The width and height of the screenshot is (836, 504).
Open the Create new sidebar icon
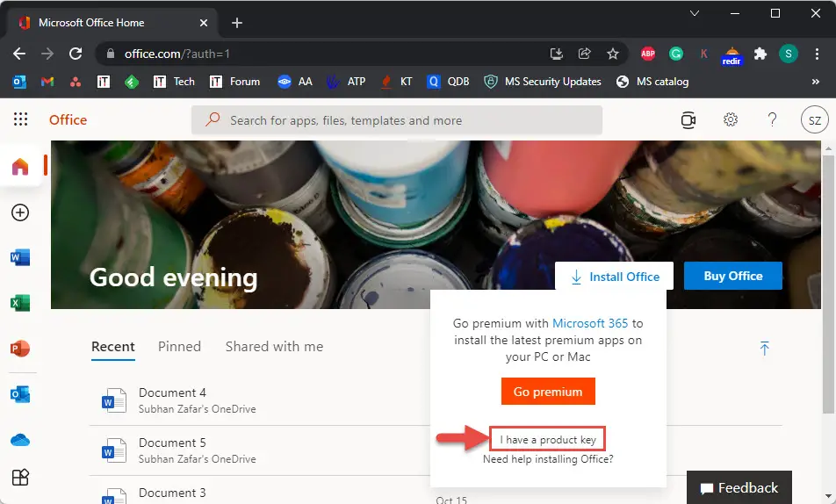[x=20, y=212]
